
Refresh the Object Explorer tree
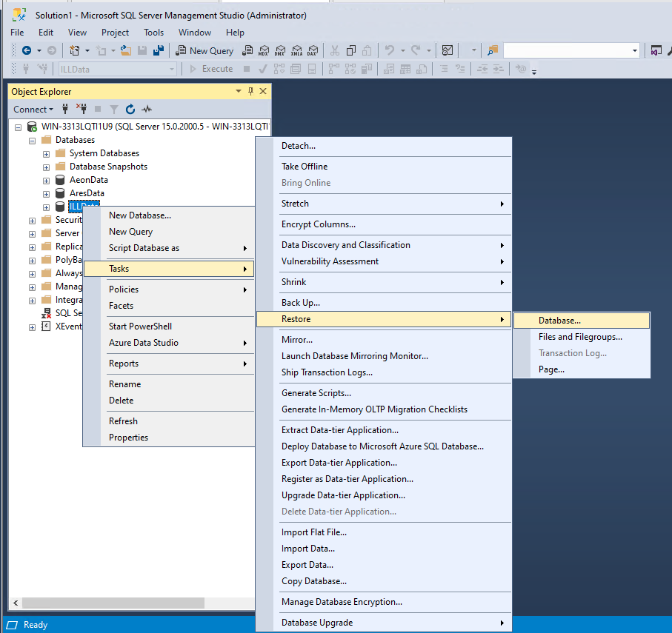[x=129, y=109]
